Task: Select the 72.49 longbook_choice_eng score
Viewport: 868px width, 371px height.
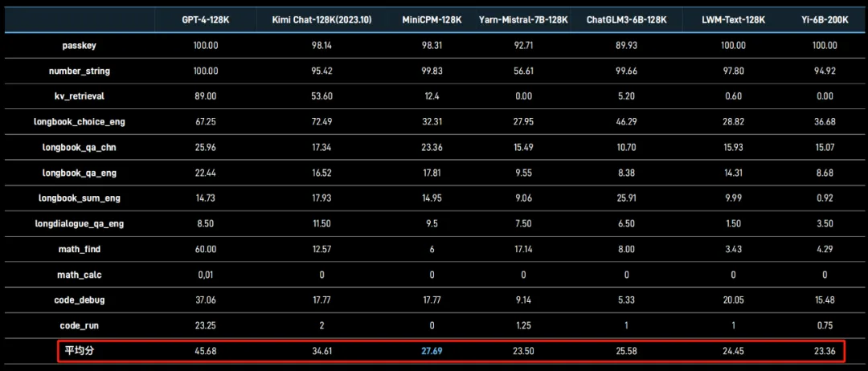Action: (x=322, y=121)
